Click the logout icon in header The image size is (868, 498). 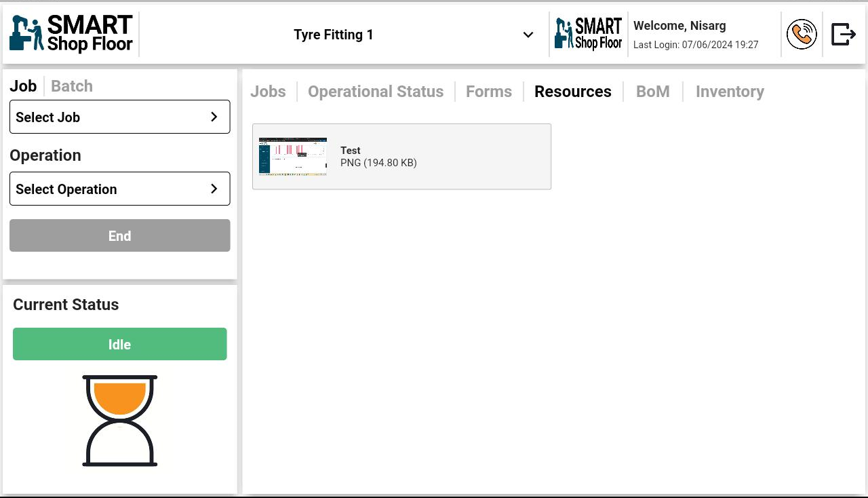[844, 34]
